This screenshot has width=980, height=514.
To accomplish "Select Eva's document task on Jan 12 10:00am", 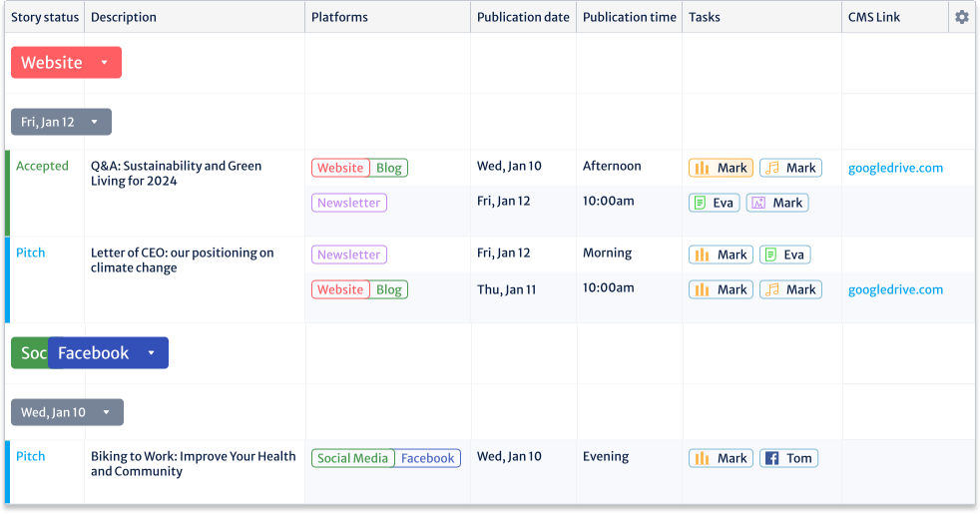I will [715, 203].
